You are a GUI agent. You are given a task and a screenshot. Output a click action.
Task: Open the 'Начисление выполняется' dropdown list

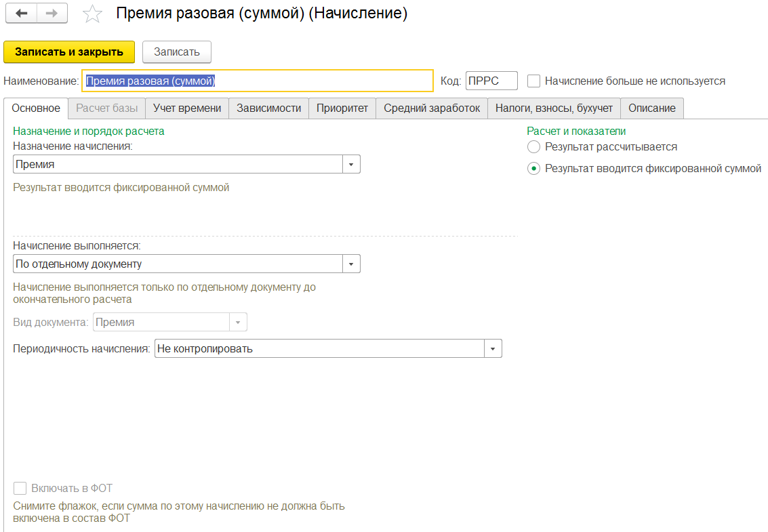pyautogui.click(x=351, y=264)
